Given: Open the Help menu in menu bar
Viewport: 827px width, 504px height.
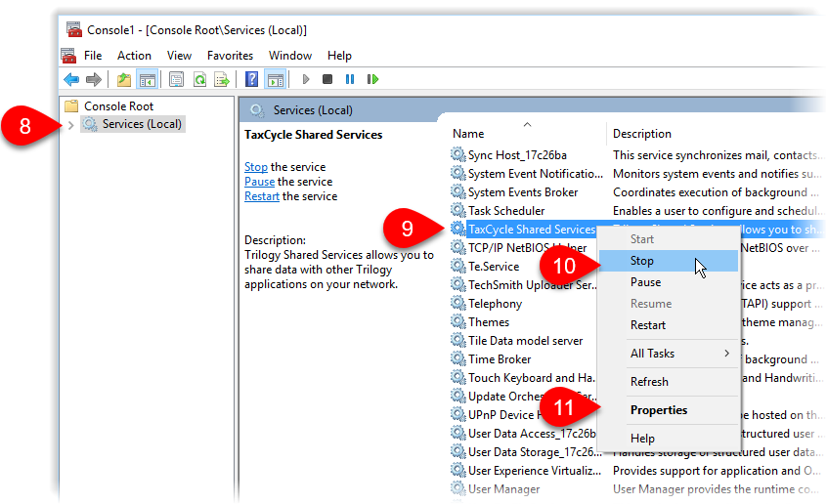Looking at the screenshot, I should pyautogui.click(x=339, y=56).
